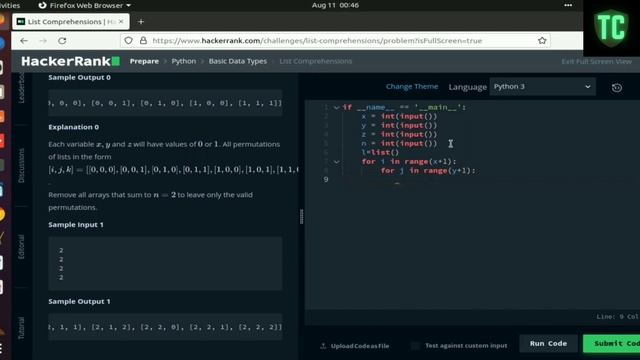
Task: Go to Prepare in the breadcrumb
Action: click(x=144, y=61)
